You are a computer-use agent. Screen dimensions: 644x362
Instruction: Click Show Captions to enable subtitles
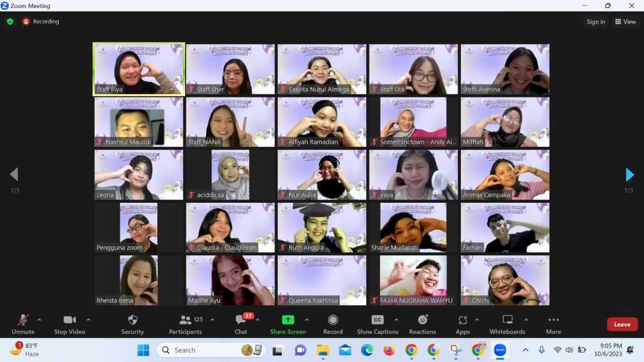click(377, 324)
